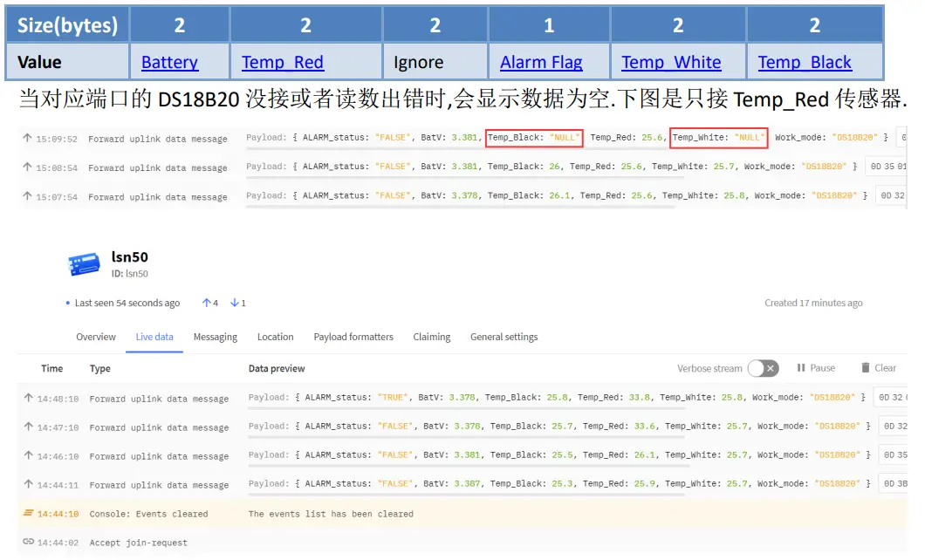Follow the Temp_White link
Viewport: 925px width, 560px height.
point(671,63)
